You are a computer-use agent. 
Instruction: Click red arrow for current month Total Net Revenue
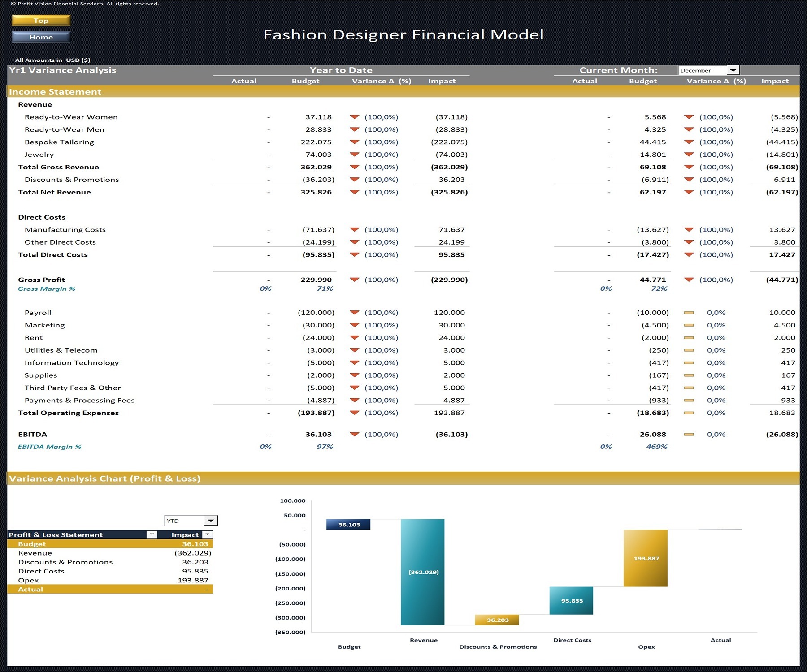(689, 192)
